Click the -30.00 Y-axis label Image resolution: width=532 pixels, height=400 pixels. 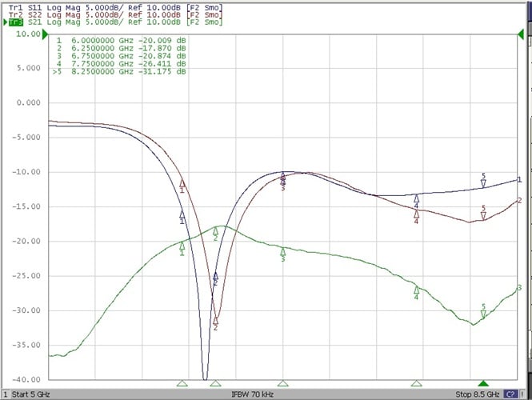pyautogui.click(x=26, y=310)
